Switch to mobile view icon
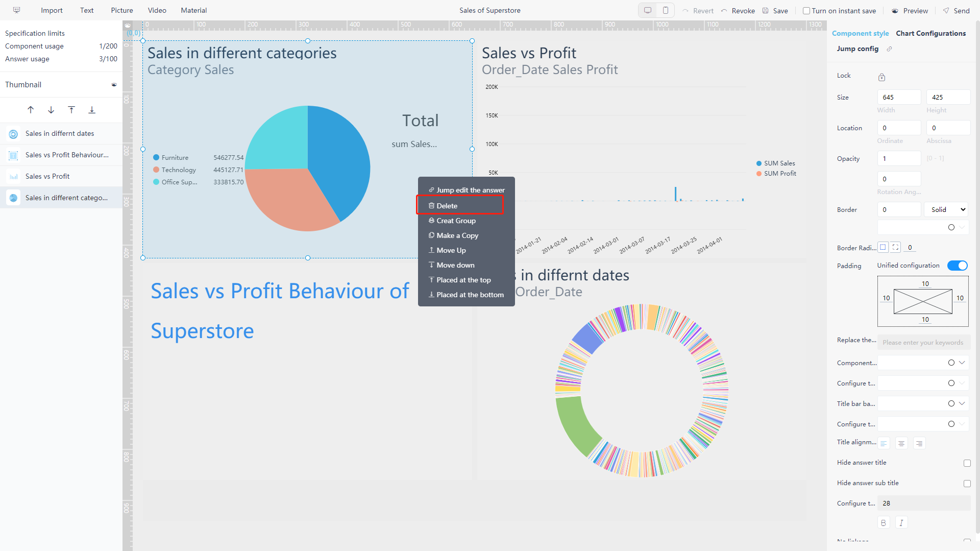Viewport: 980px width, 551px height. (x=666, y=10)
